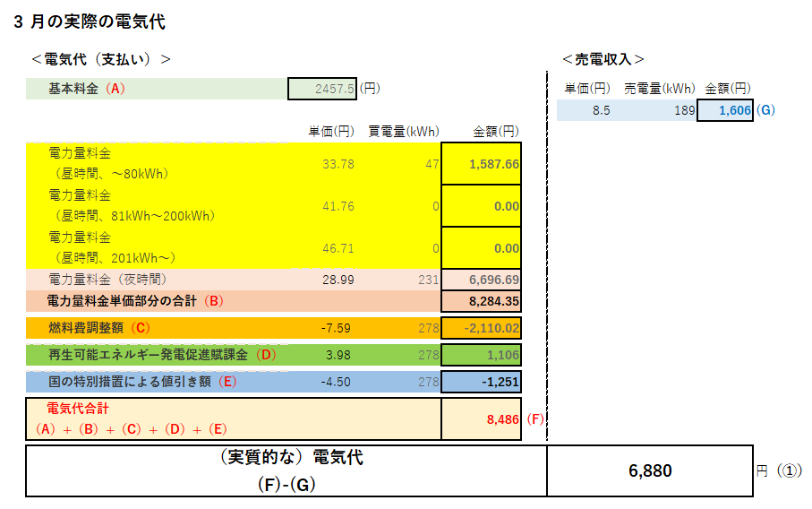Image resolution: width=812 pixels, height=509 pixels.
Task: Select the night-time amount 6,696.69 cell
Action: (481, 280)
